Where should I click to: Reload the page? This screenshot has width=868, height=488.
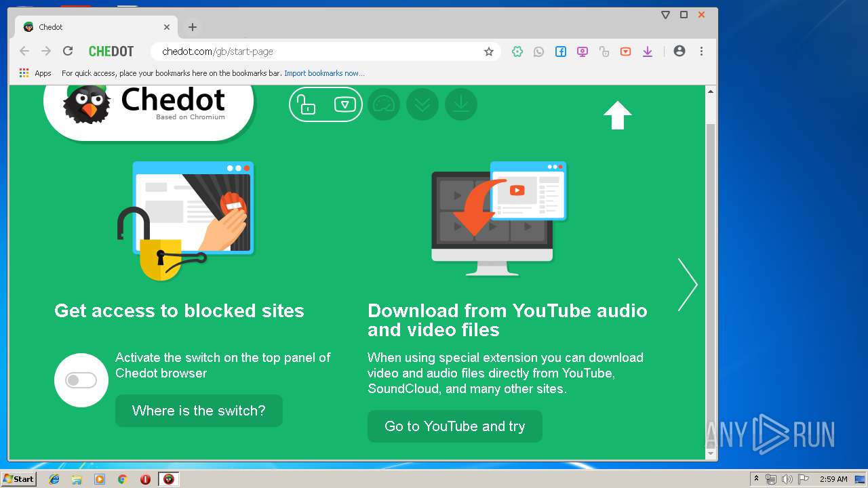68,51
